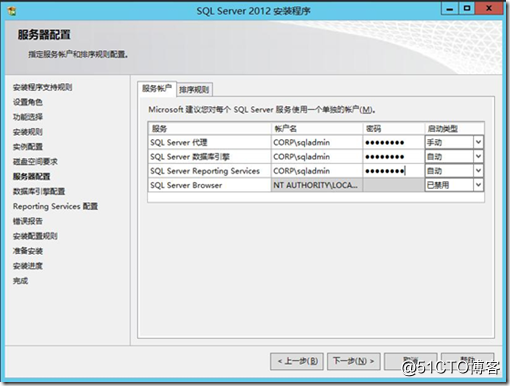Select SQL Server Reporting Services row label
Viewport: 510px width, 386px height.
(205, 171)
